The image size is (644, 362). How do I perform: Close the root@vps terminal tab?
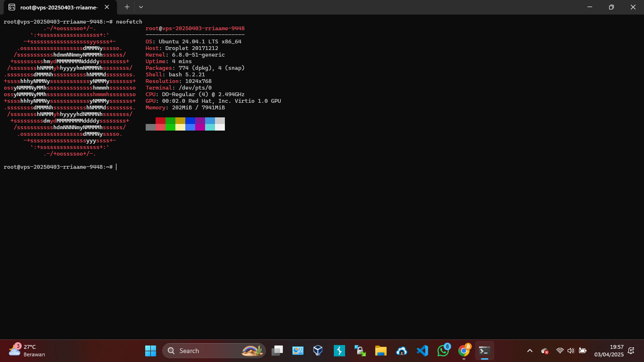tap(107, 7)
